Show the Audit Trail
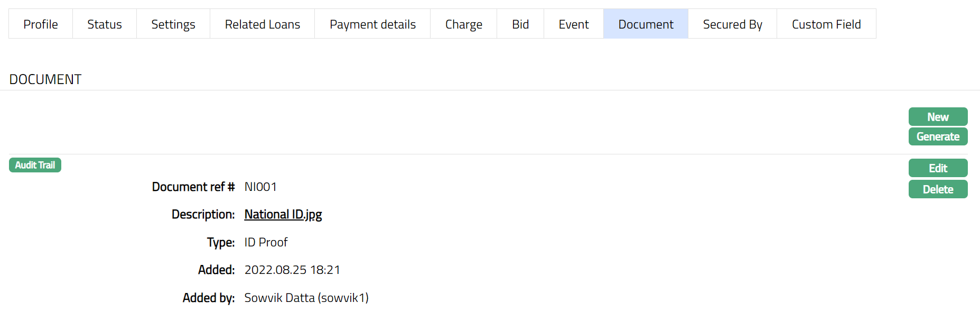 35,165
